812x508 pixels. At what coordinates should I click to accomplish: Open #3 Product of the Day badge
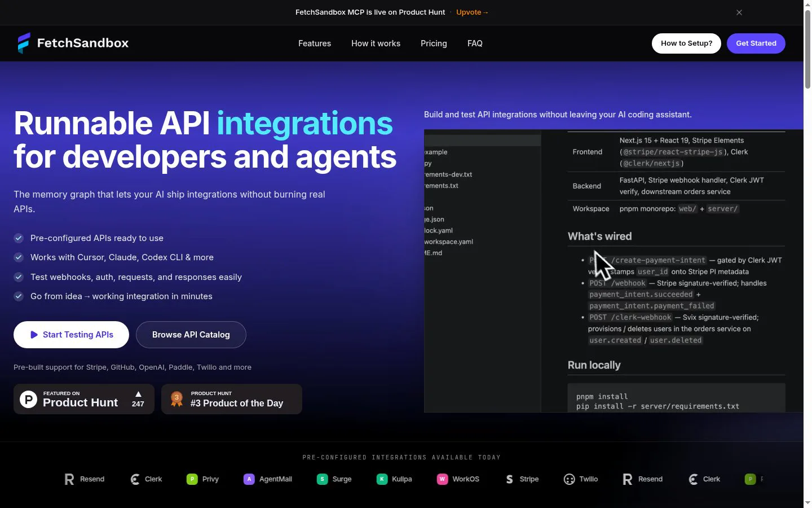[x=232, y=399]
